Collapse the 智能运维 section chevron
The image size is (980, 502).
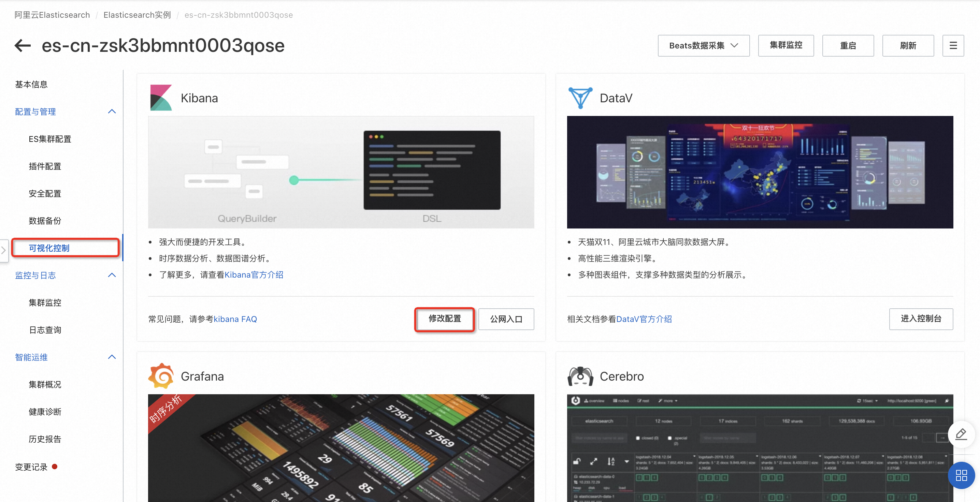[x=112, y=357]
